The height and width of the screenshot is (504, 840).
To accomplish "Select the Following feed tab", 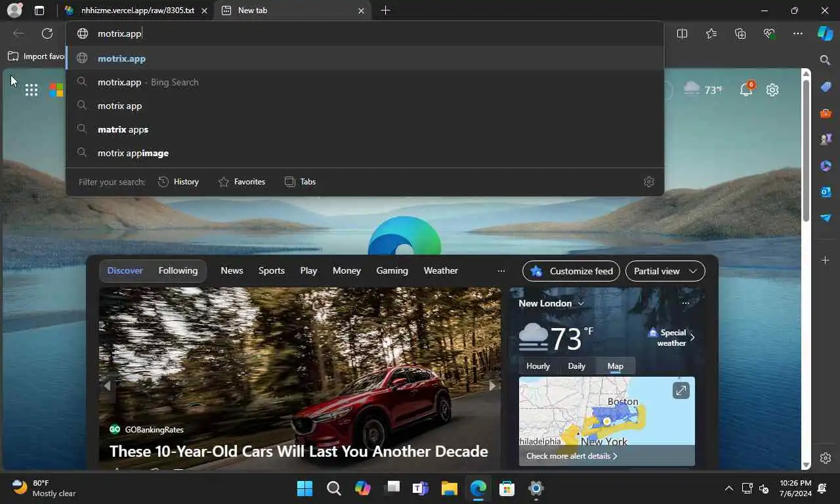I will (178, 270).
